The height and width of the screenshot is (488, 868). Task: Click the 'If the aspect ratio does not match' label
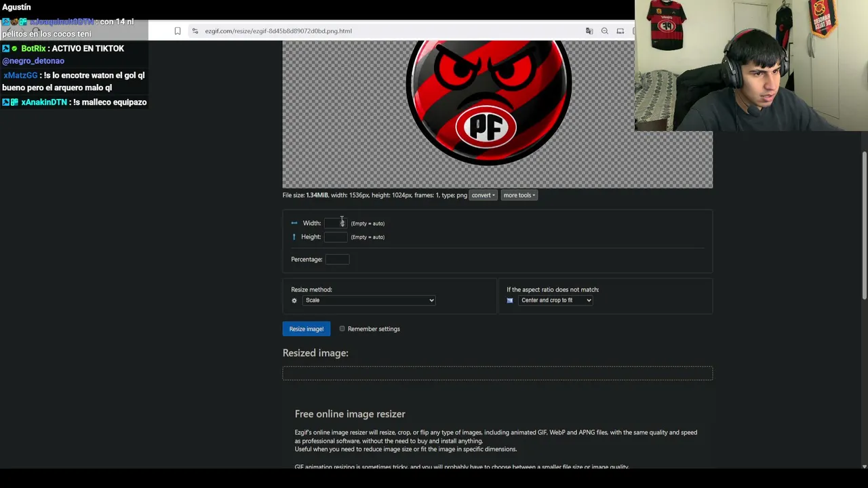(x=553, y=289)
